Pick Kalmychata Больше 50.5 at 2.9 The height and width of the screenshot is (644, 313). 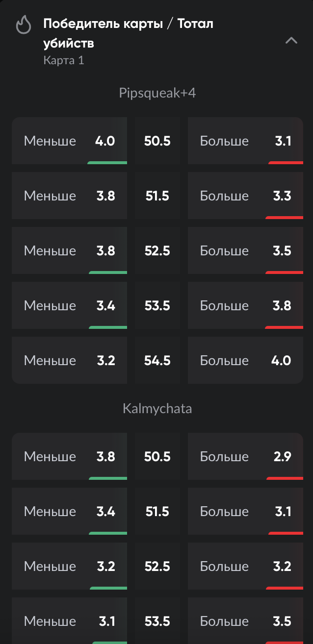[245, 457]
